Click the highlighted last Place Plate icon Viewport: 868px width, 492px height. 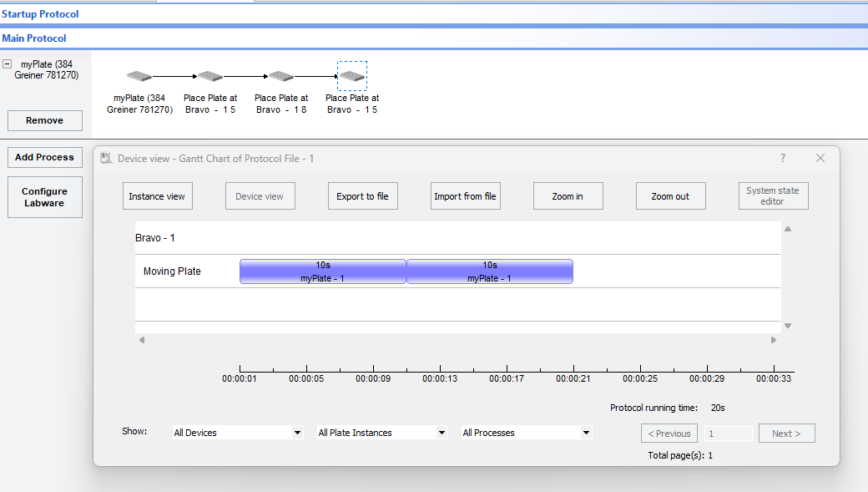[x=352, y=77]
